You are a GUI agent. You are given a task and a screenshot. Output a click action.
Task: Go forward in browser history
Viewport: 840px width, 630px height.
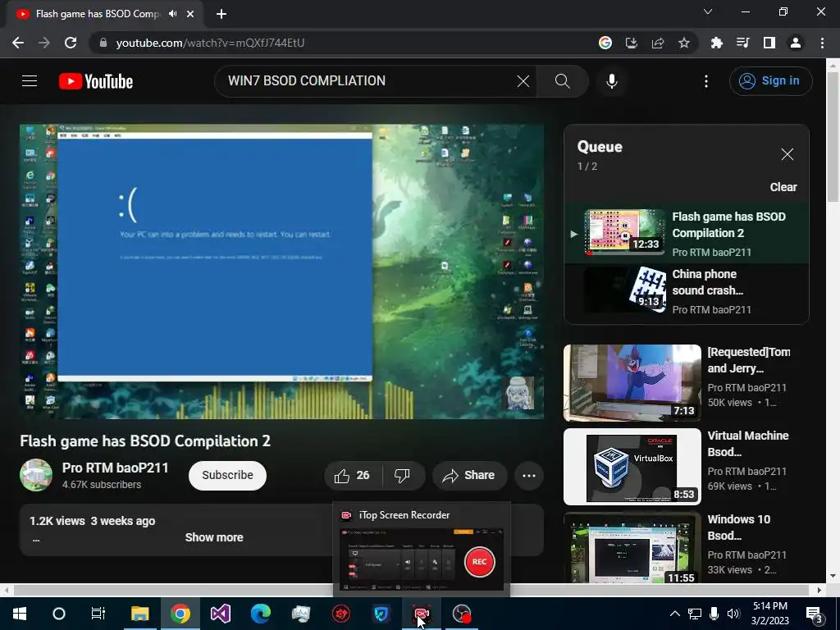[44, 43]
